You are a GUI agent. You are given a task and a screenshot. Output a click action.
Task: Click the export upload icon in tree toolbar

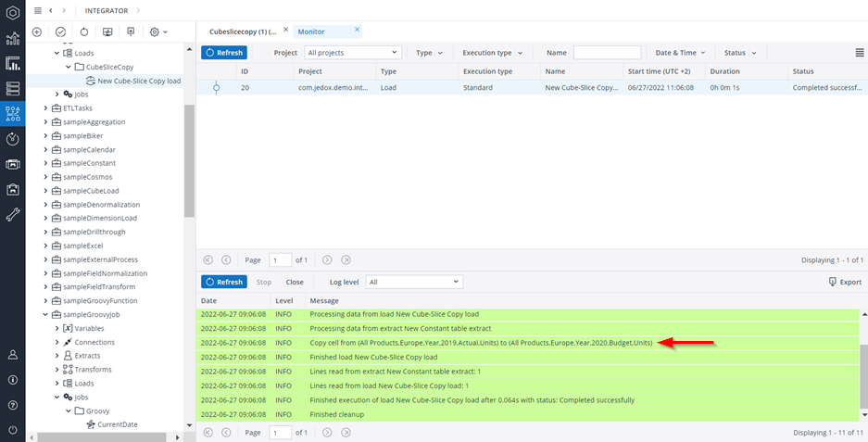tap(131, 32)
